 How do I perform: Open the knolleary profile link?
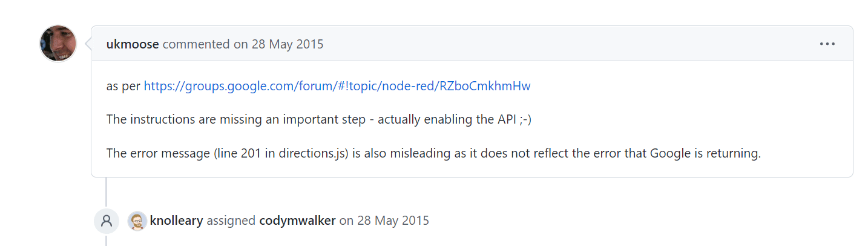point(176,221)
